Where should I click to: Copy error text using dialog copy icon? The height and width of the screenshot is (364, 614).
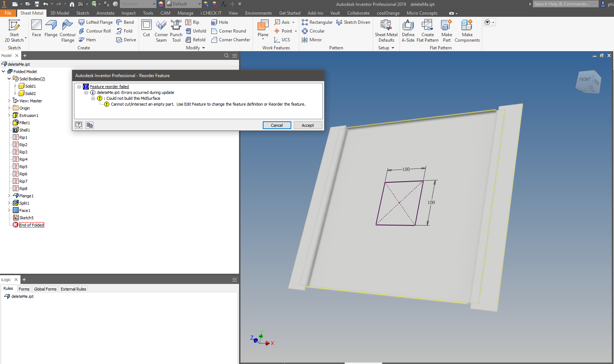[x=90, y=125]
